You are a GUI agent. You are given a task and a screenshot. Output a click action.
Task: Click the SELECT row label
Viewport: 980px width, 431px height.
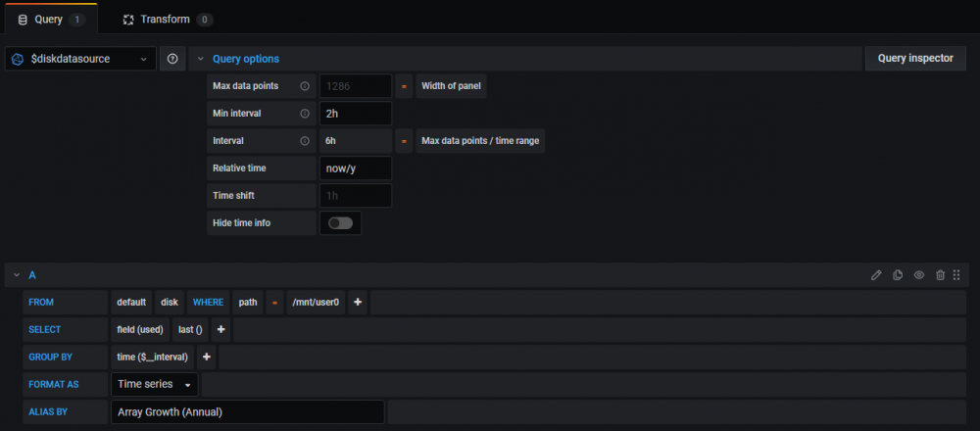(x=65, y=330)
